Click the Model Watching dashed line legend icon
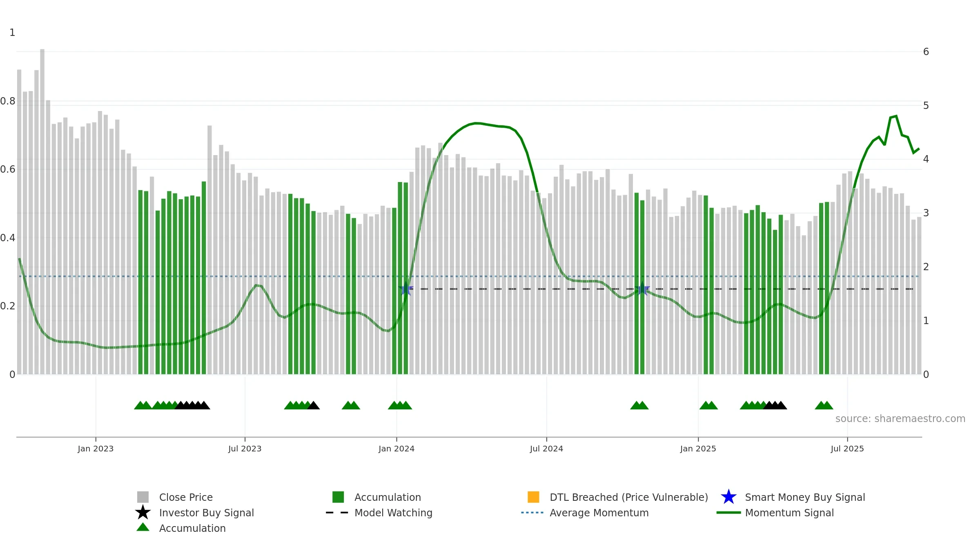This screenshot has width=980, height=551. click(x=337, y=513)
